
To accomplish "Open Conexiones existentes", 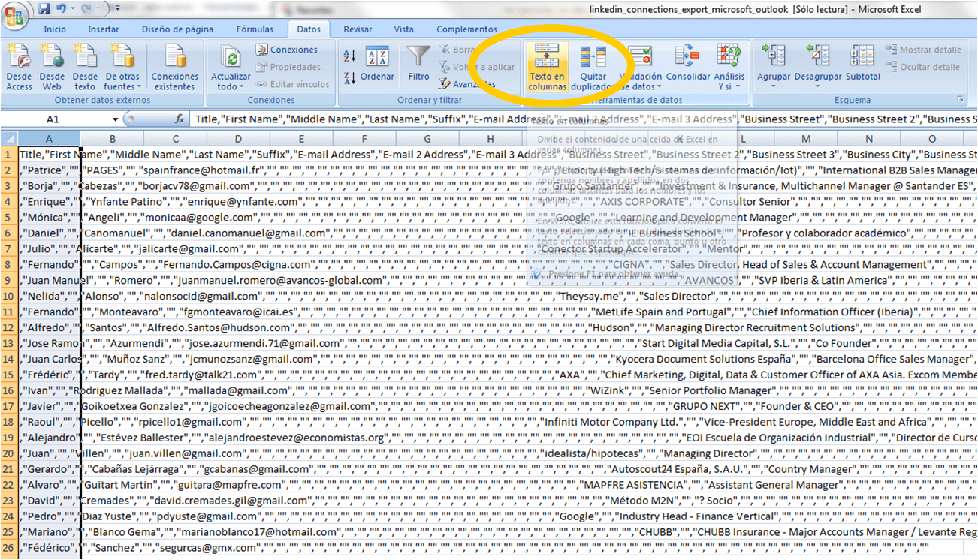I will (x=175, y=66).
